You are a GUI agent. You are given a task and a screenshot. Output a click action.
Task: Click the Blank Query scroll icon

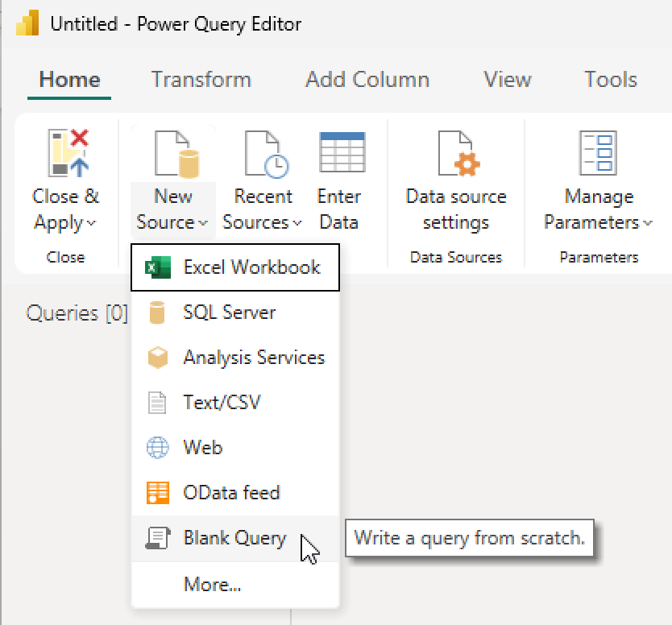tap(158, 537)
